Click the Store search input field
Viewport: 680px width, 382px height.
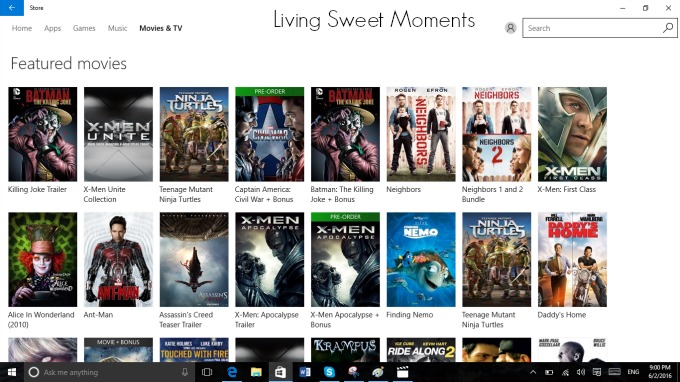(x=592, y=28)
